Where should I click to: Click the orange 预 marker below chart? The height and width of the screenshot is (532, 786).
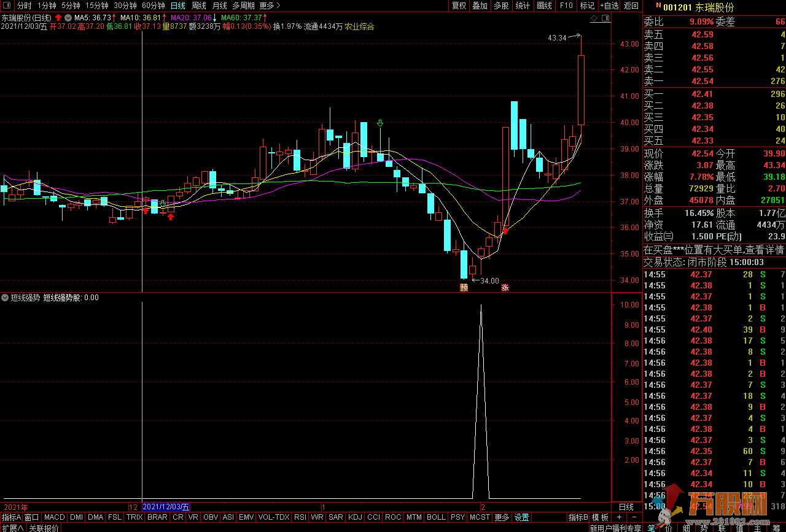click(464, 287)
